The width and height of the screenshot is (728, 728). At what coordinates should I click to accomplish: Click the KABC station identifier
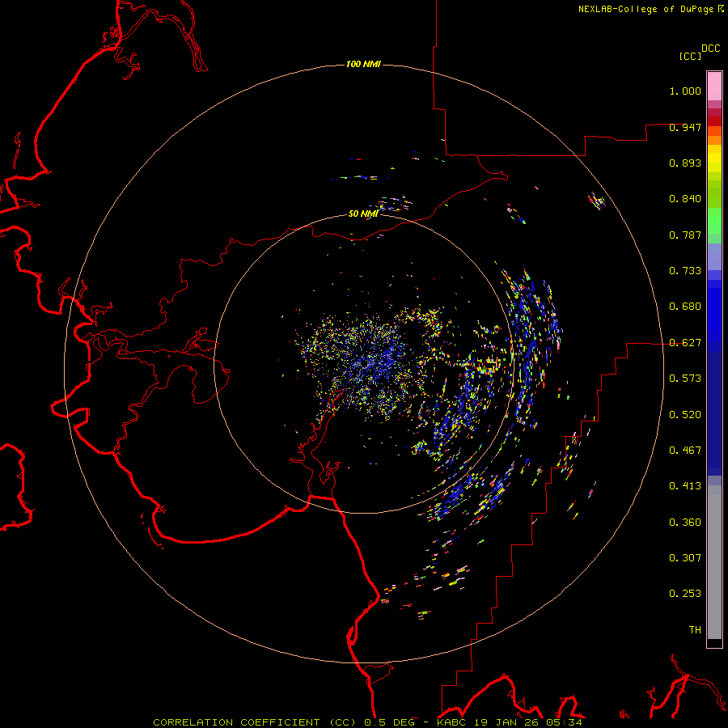coord(451,722)
